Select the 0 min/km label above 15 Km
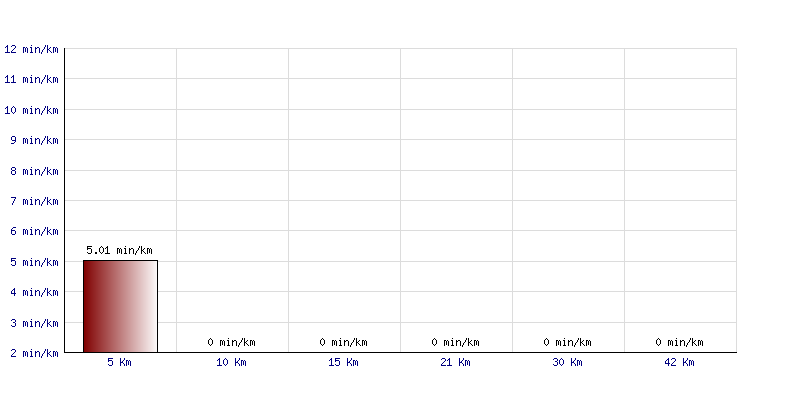Image resolution: width=800 pixels, height=400 pixels. pos(343,342)
